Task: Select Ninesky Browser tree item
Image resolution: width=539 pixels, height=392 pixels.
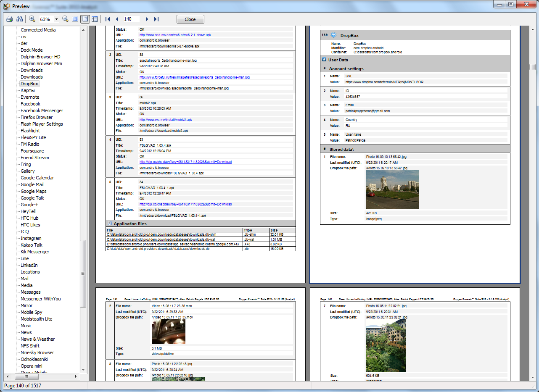Action: (x=37, y=353)
